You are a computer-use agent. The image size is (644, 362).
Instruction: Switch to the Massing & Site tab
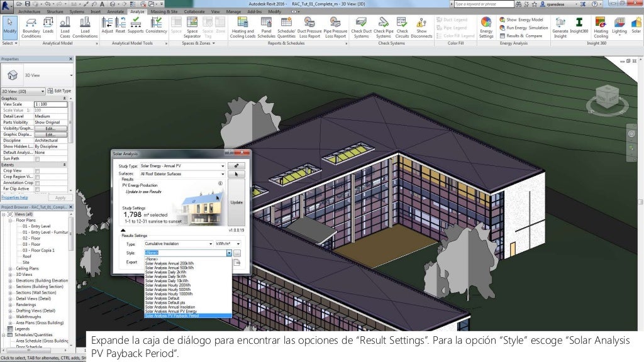[164, 12]
